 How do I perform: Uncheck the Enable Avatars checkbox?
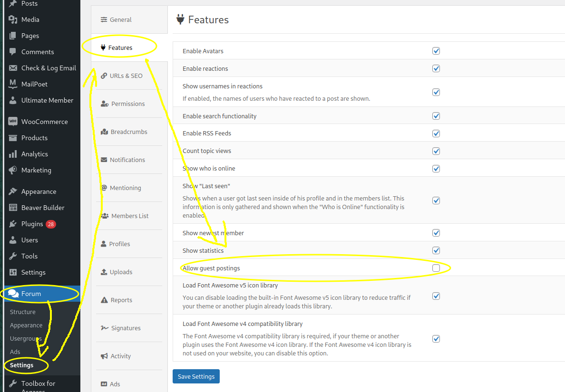[x=436, y=51]
